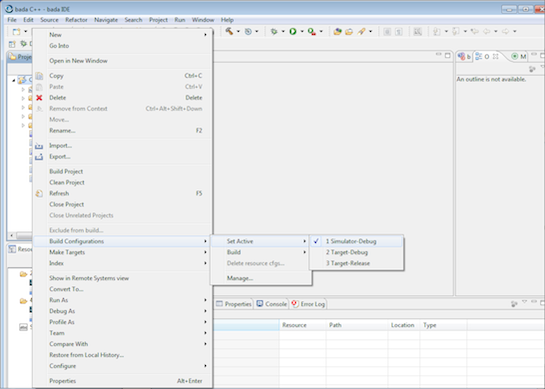Click the New wizard toolbar icon

pyautogui.click(x=16, y=32)
